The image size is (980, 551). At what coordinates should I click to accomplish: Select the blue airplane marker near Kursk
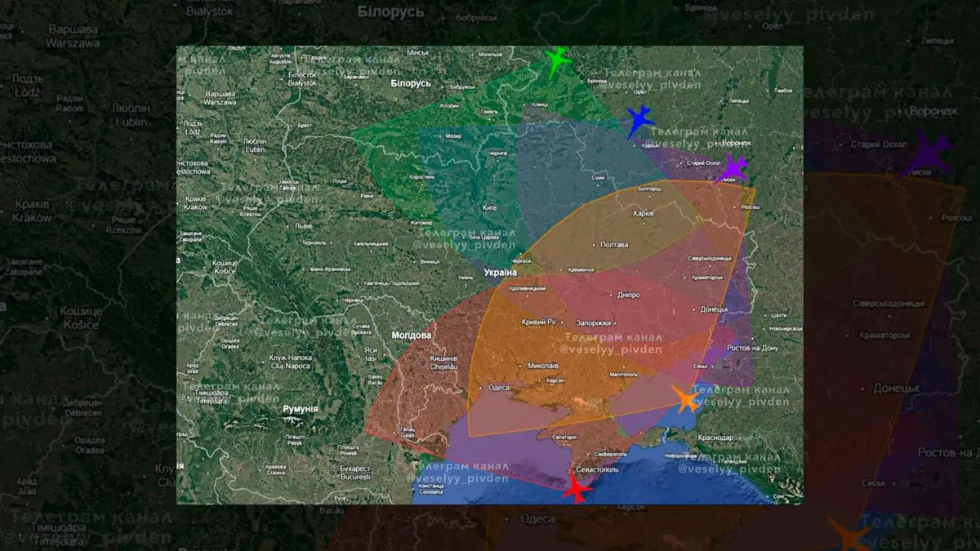click(x=639, y=121)
